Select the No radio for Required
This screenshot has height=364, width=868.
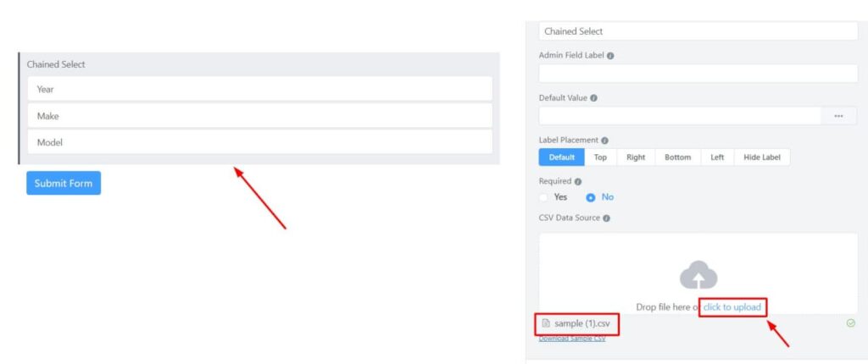pyautogui.click(x=591, y=197)
